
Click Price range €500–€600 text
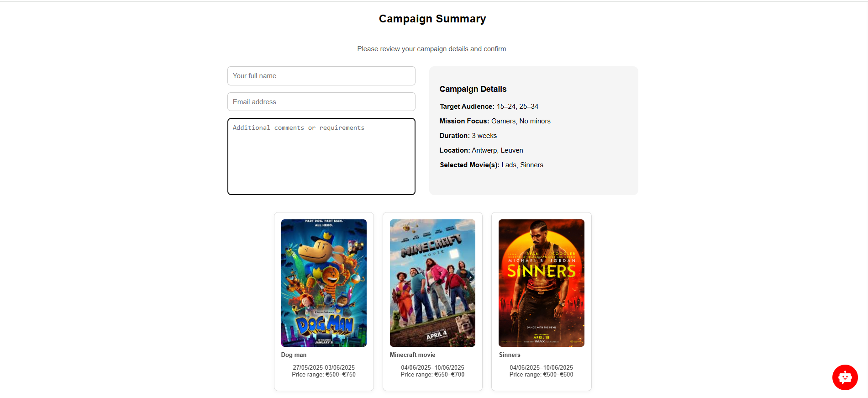click(541, 375)
